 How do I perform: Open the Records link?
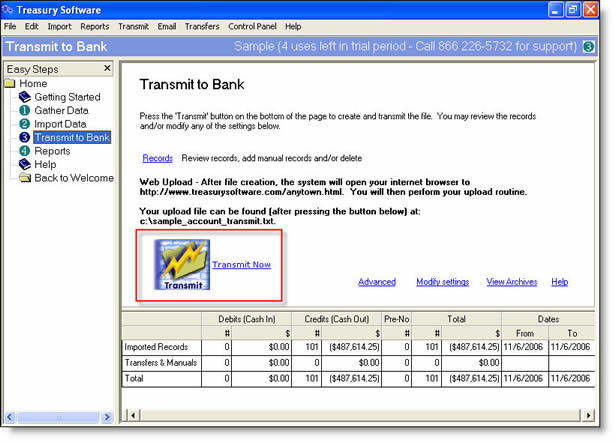[158, 158]
